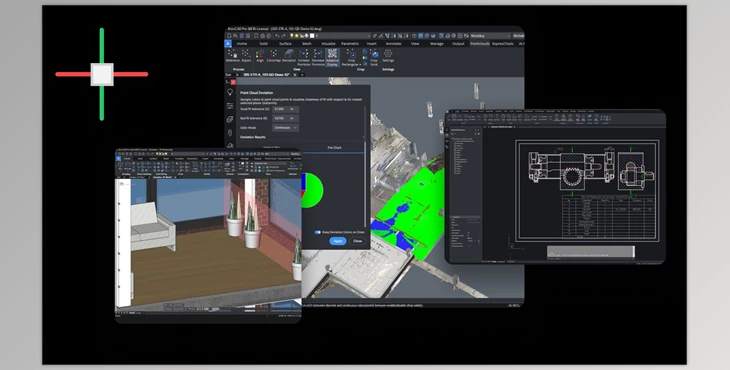This screenshot has height=370, width=730.
Task: Click the Bad fit tolerance input field
Action: [285, 118]
